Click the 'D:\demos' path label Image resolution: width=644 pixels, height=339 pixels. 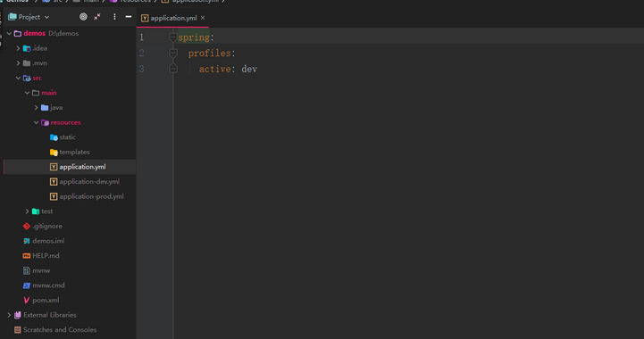[x=63, y=33]
